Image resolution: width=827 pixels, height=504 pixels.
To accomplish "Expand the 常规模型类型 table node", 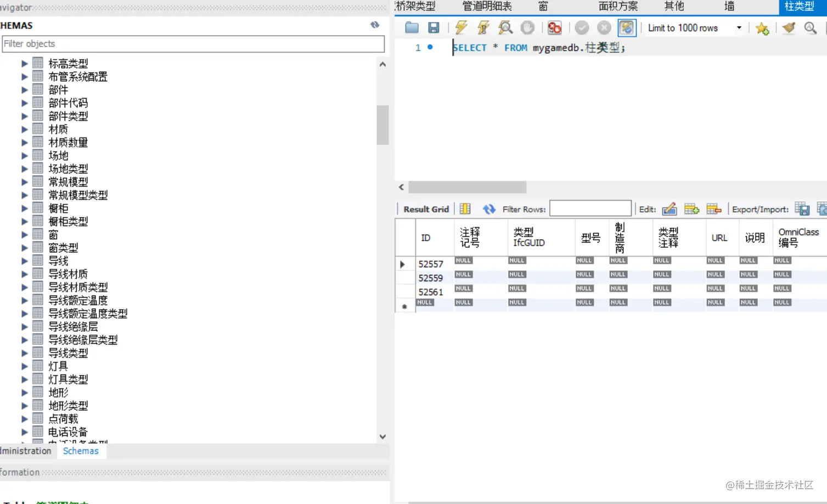I will point(25,195).
